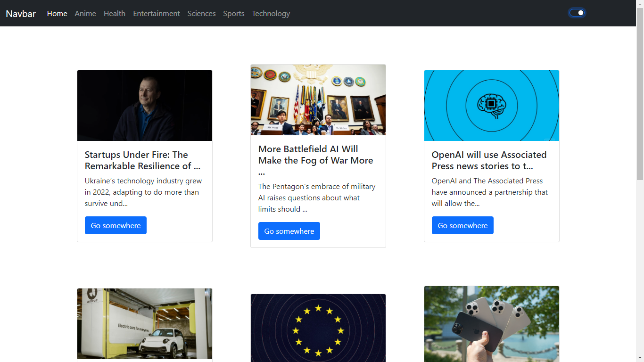
Task: Open the Anime category
Action: [x=85, y=14]
